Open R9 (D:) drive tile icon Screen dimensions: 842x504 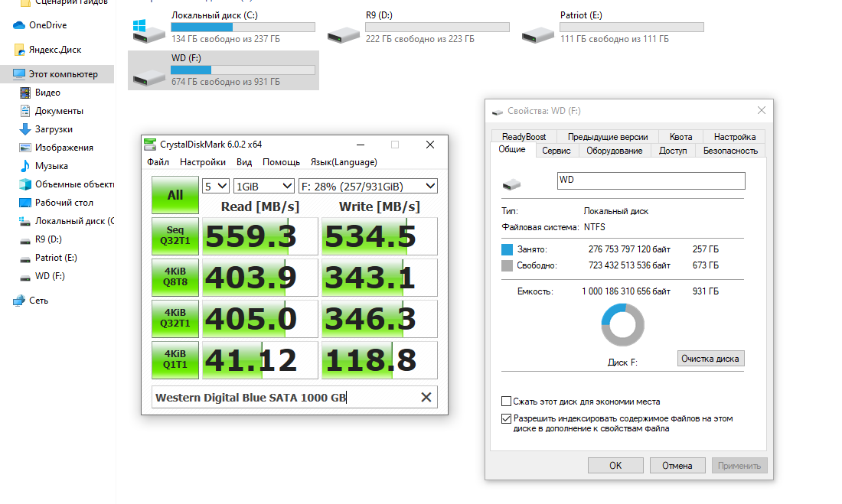[344, 36]
